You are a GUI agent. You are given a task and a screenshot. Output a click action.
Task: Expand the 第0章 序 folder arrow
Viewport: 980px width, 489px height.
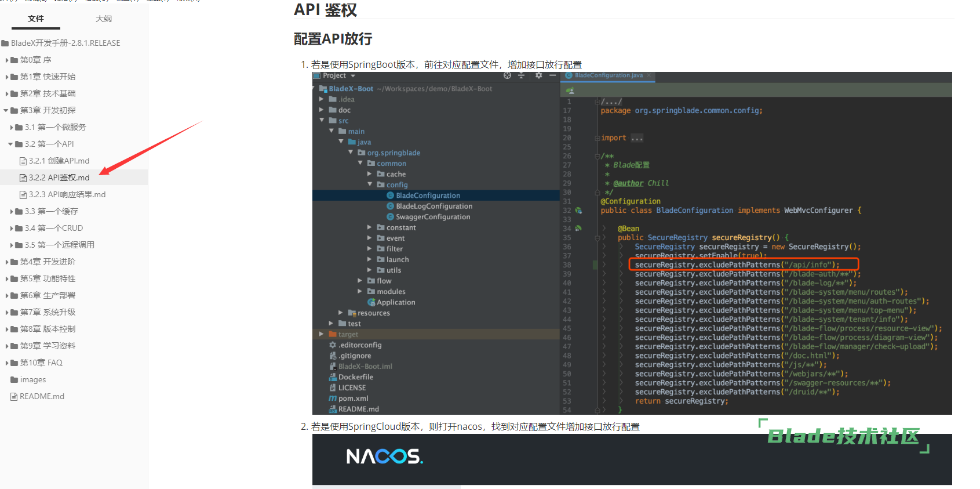click(7, 60)
